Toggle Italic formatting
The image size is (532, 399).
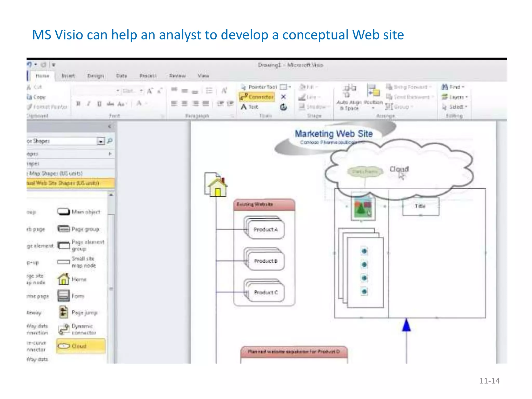tap(88, 104)
